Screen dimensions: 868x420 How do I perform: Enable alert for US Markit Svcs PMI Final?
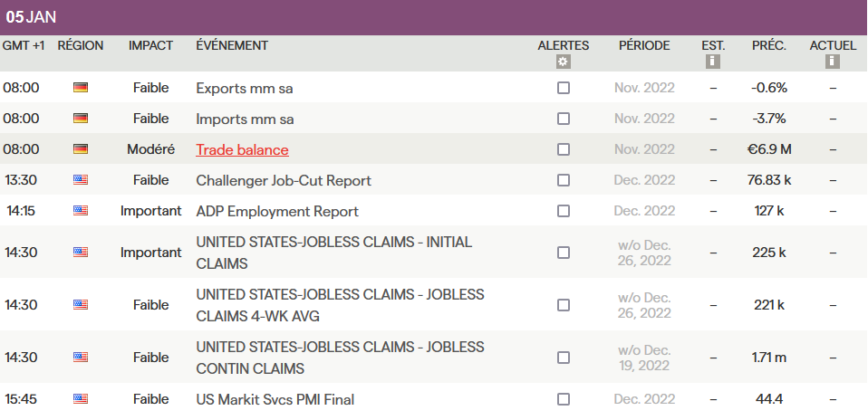pos(564,399)
